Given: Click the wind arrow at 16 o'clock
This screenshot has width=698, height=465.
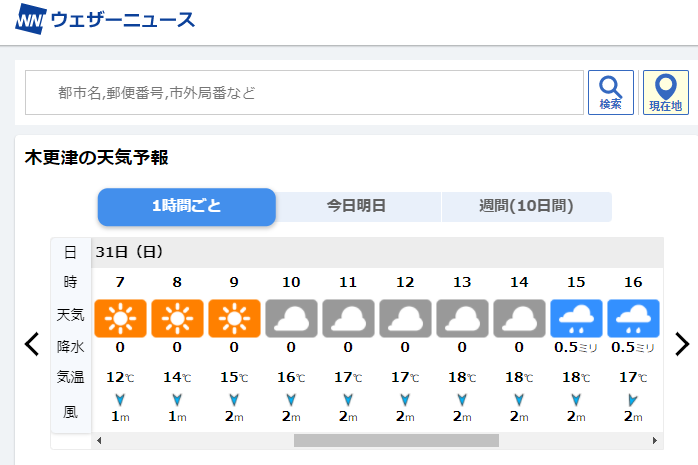Looking at the screenshot, I should 633,400.
